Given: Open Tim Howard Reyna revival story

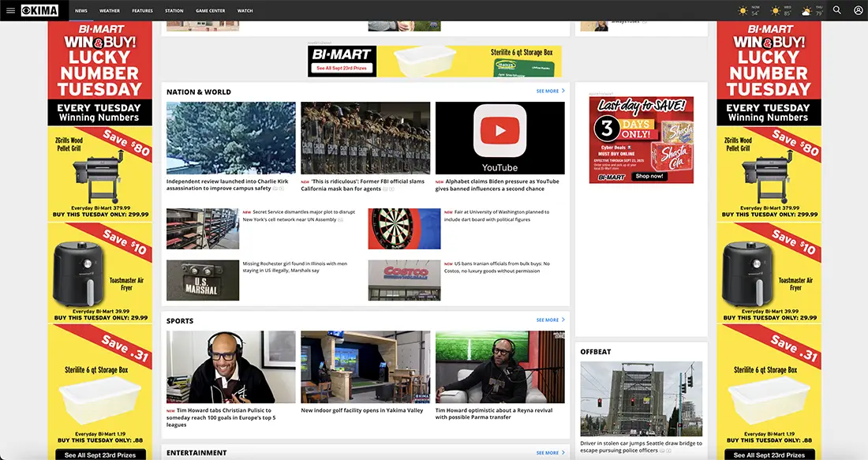Looking at the screenshot, I should pyautogui.click(x=494, y=414).
